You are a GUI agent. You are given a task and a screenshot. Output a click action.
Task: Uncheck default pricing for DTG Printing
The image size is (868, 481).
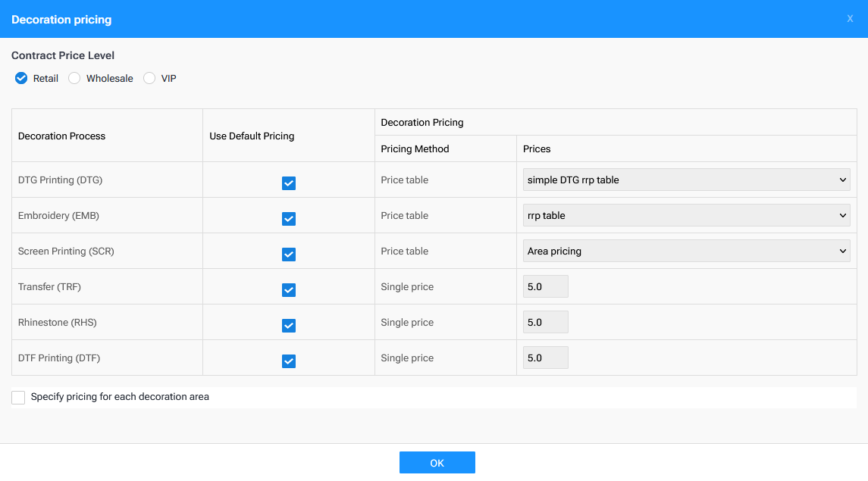click(289, 183)
